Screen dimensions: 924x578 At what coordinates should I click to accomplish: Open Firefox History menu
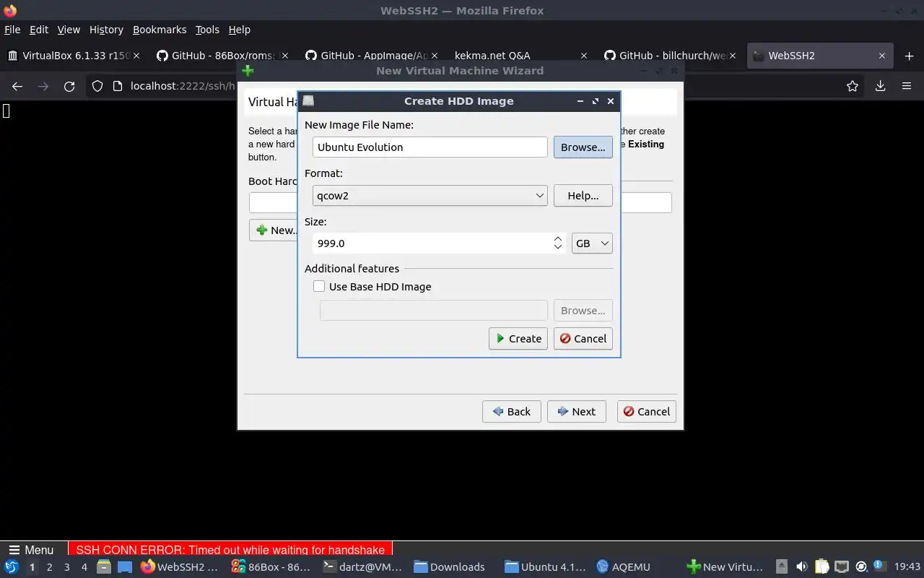point(106,30)
